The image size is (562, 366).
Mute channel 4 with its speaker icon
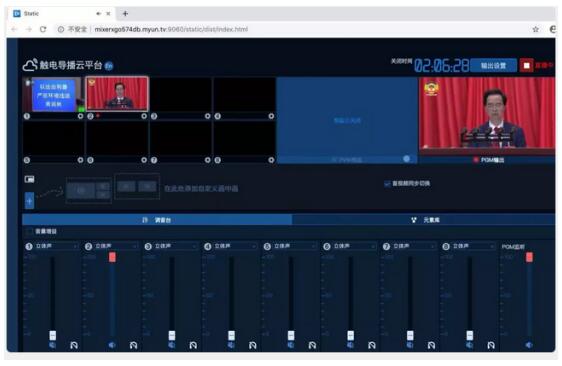(231, 345)
